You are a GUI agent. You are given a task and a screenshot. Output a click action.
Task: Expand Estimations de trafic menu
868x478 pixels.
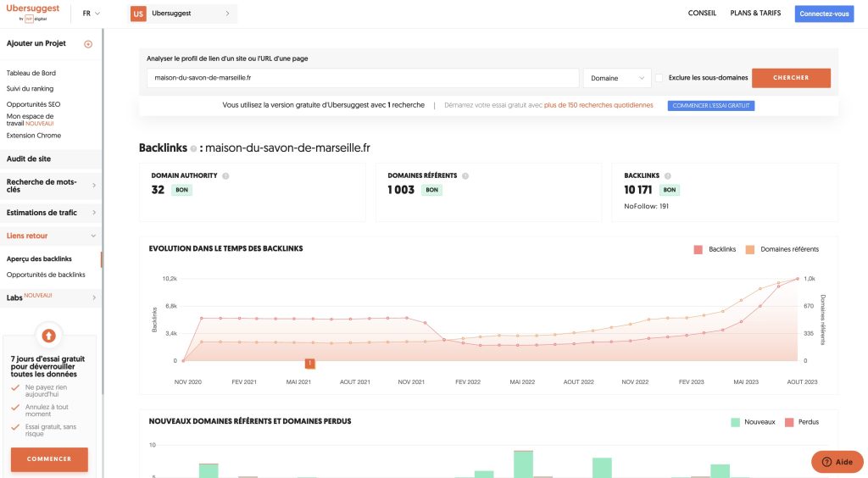pyautogui.click(x=51, y=213)
